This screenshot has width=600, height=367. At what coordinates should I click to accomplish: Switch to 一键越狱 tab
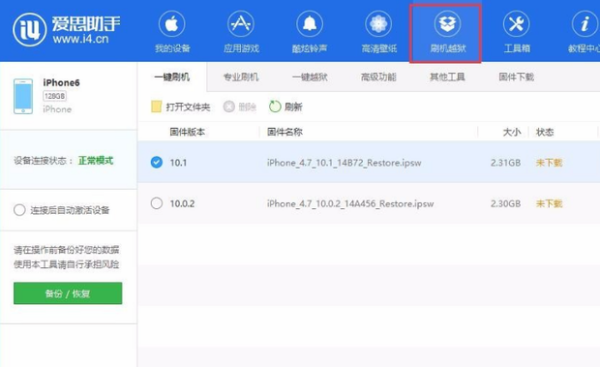310,77
